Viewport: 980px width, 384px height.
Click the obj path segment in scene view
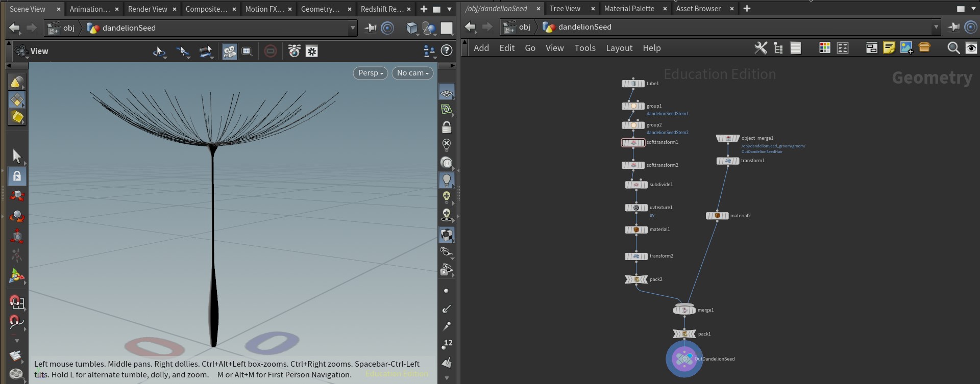(68, 28)
